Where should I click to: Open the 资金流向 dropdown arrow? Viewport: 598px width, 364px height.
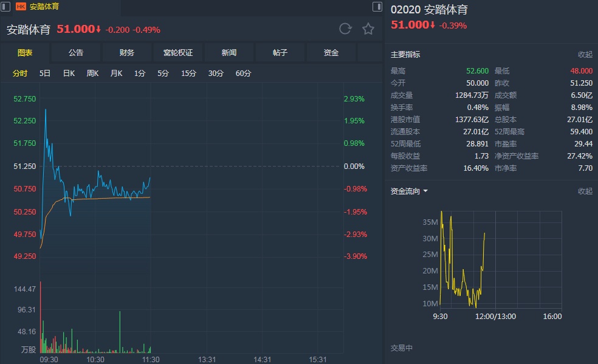click(x=425, y=191)
